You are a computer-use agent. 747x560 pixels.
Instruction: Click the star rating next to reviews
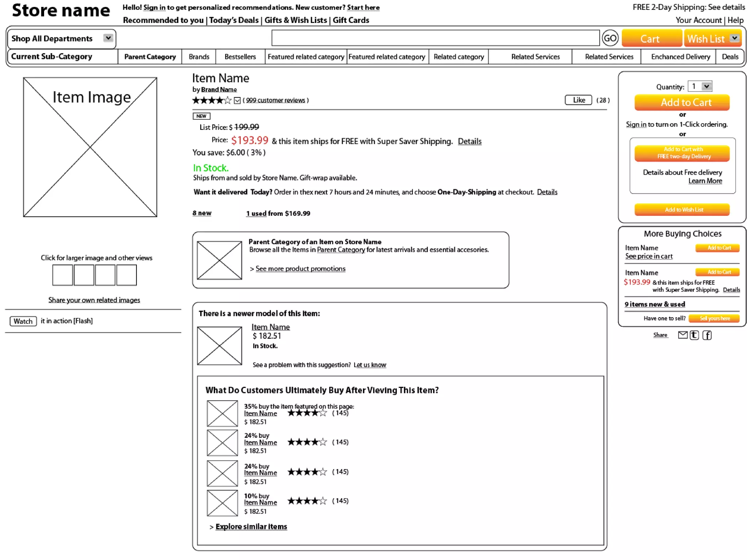[212, 100]
